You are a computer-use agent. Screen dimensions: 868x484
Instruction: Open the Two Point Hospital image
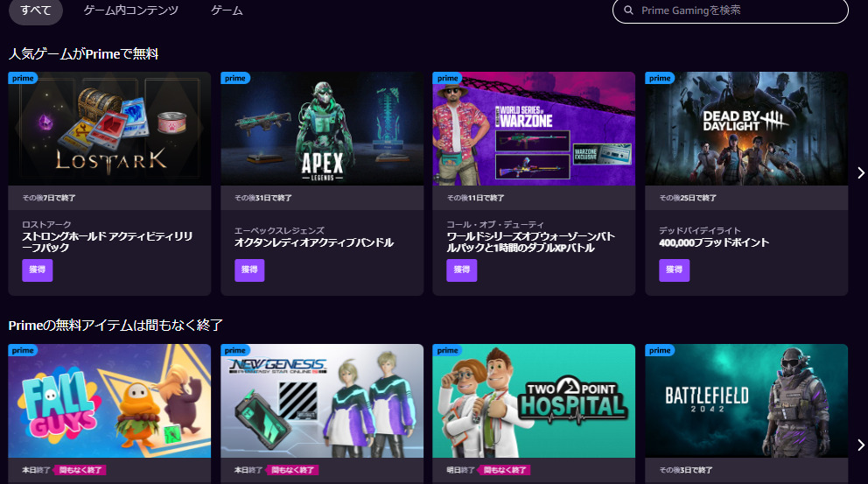point(535,401)
